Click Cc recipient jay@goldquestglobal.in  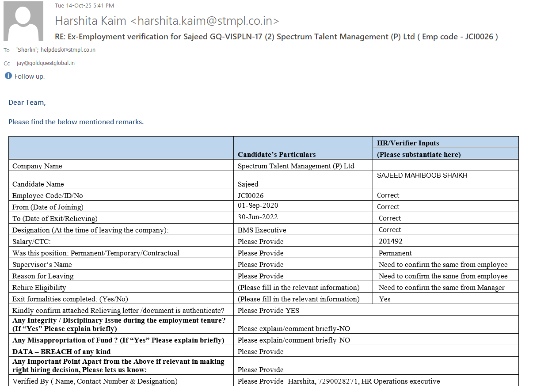[x=46, y=63]
